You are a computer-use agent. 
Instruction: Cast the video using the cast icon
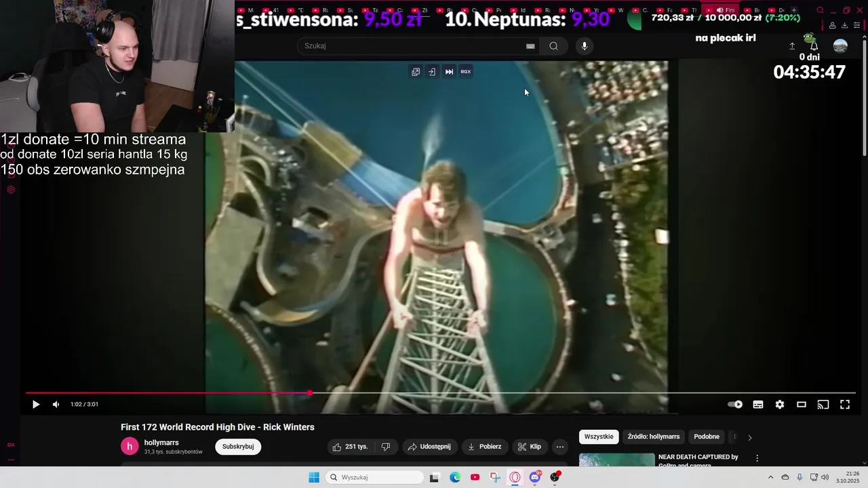click(x=823, y=405)
